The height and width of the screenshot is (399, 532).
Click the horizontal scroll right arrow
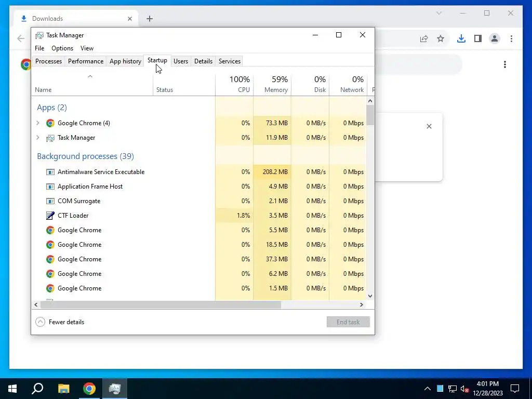point(362,304)
